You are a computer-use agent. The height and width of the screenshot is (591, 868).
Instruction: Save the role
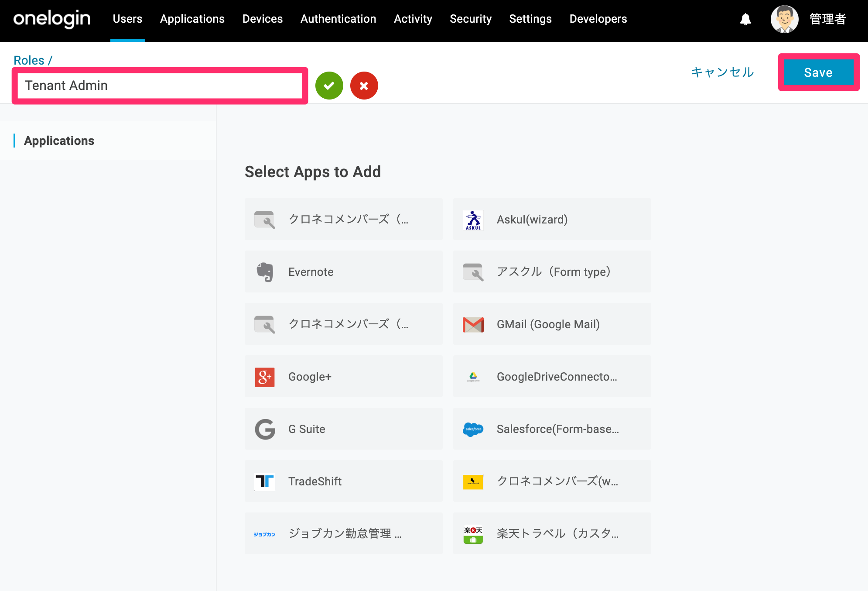[x=819, y=72]
